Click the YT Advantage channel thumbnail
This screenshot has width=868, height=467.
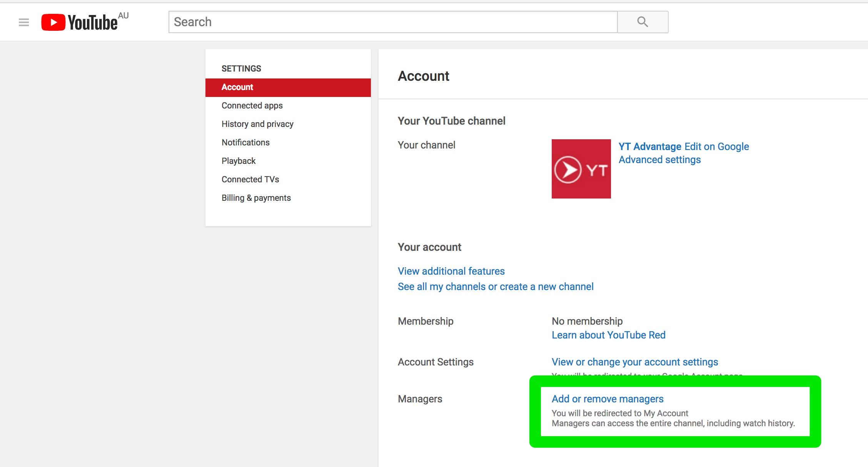(x=581, y=169)
